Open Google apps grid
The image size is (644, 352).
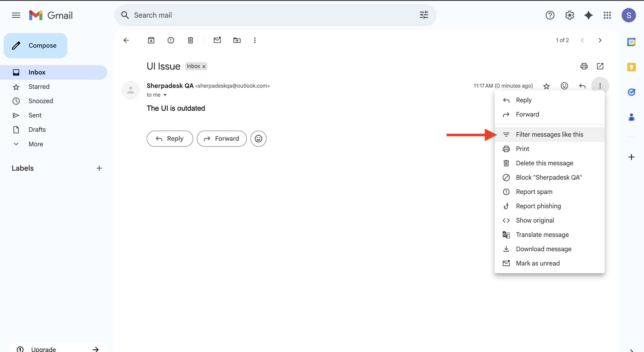tap(607, 15)
